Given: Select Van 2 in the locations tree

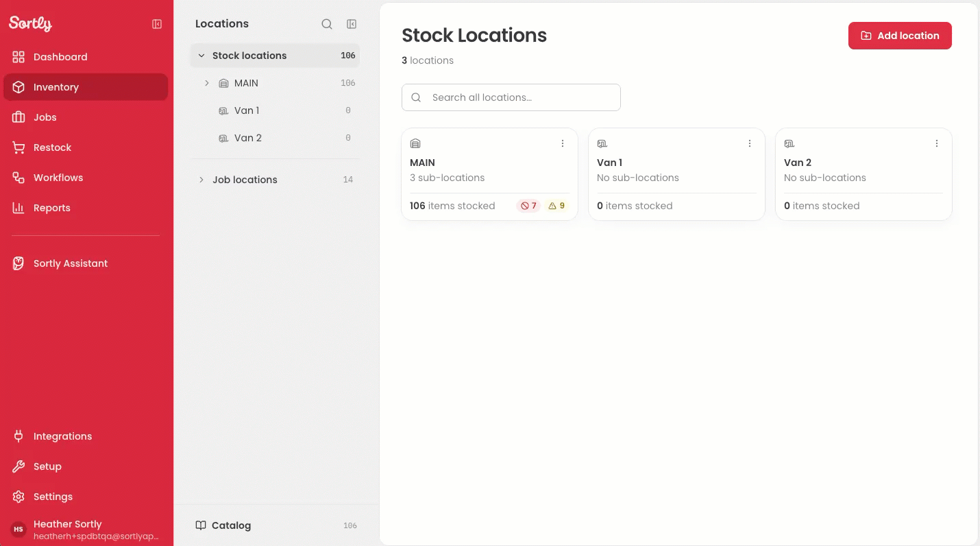Looking at the screenshot, I should coord(275,138).
